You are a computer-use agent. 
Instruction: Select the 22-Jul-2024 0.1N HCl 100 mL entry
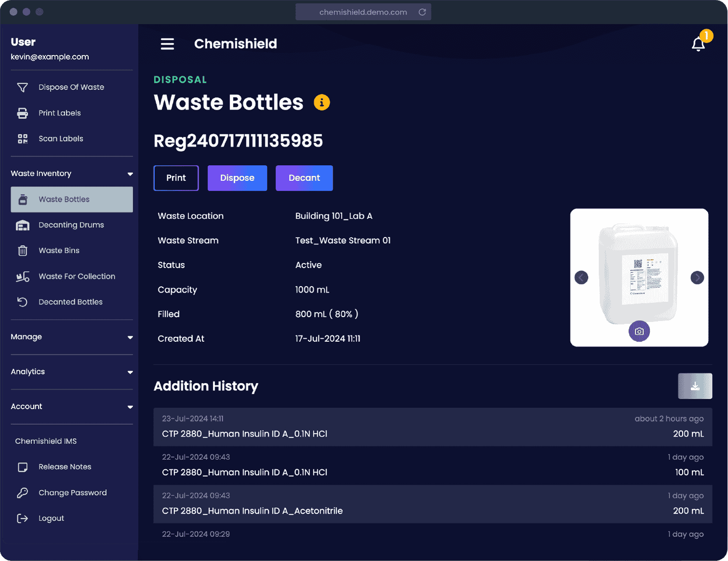pyautogui.click(x=433, y=466)
